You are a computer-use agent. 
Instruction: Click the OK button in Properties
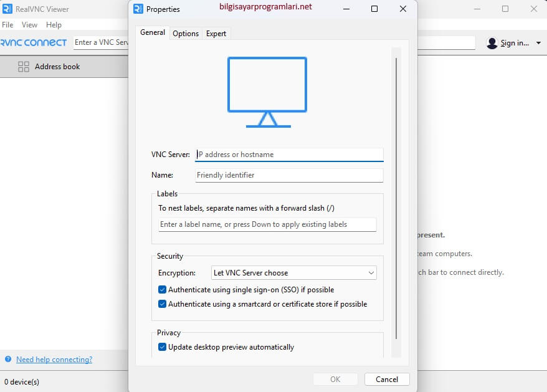(335, 379)
